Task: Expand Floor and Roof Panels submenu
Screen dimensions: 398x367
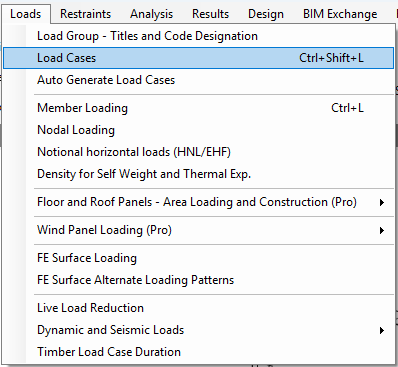Action: click(x=198, y=202)
